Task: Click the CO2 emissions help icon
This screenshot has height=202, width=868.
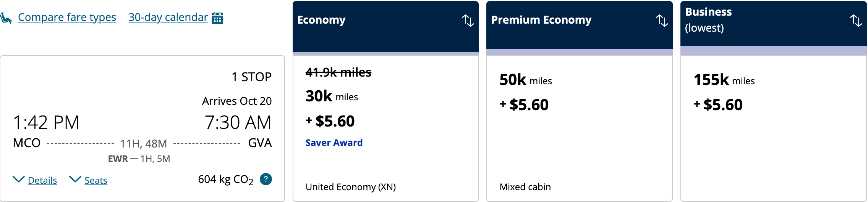Action: [266, 179]
